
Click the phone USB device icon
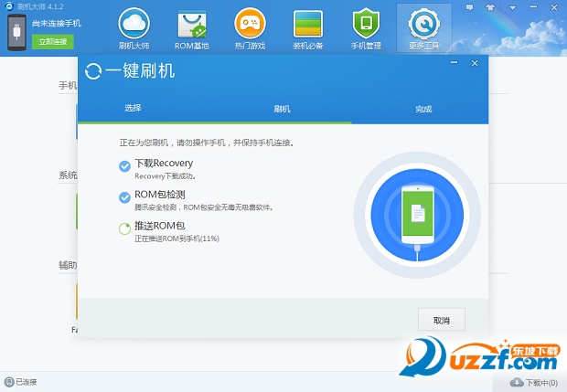point(16,33)
